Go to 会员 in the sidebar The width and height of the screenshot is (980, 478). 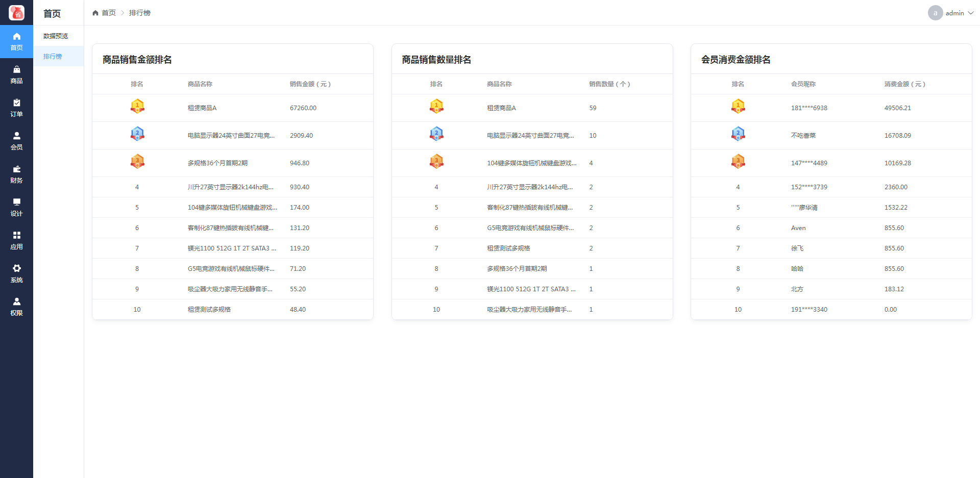tap(16, 141)
